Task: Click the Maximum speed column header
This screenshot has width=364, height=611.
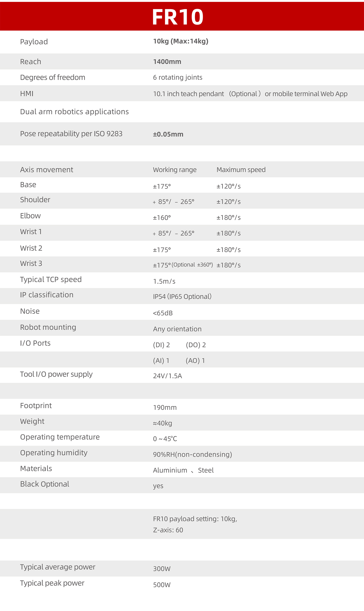Action: click(241, 170)
